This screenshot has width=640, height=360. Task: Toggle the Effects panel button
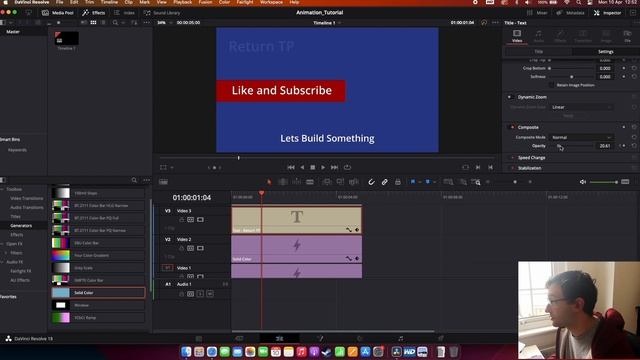(x=94, y=13)
